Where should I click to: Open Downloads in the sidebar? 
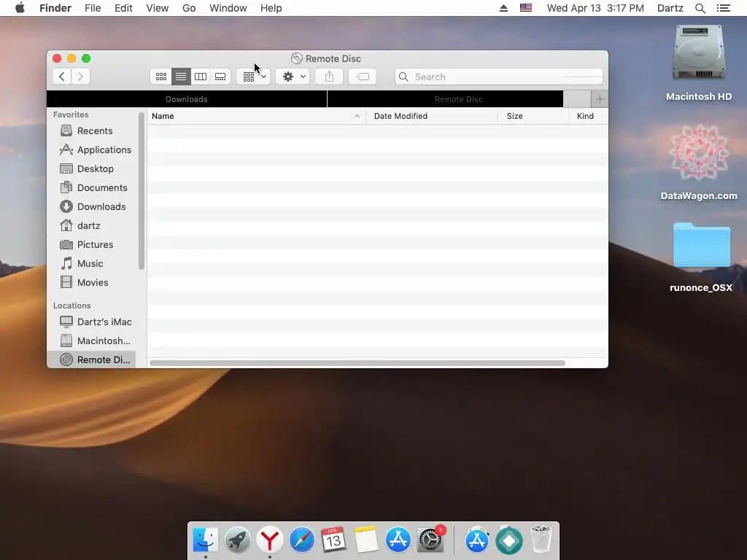pos(91,206)
